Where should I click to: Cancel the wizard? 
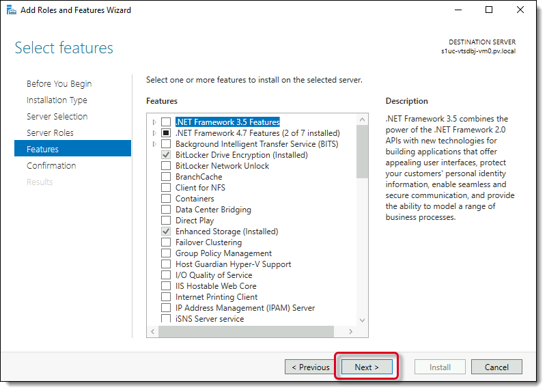coord(496,367)
